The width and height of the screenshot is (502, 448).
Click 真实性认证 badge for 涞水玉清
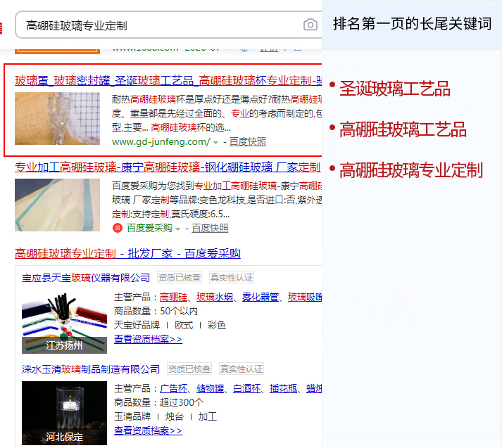click(x=241, y=369)
